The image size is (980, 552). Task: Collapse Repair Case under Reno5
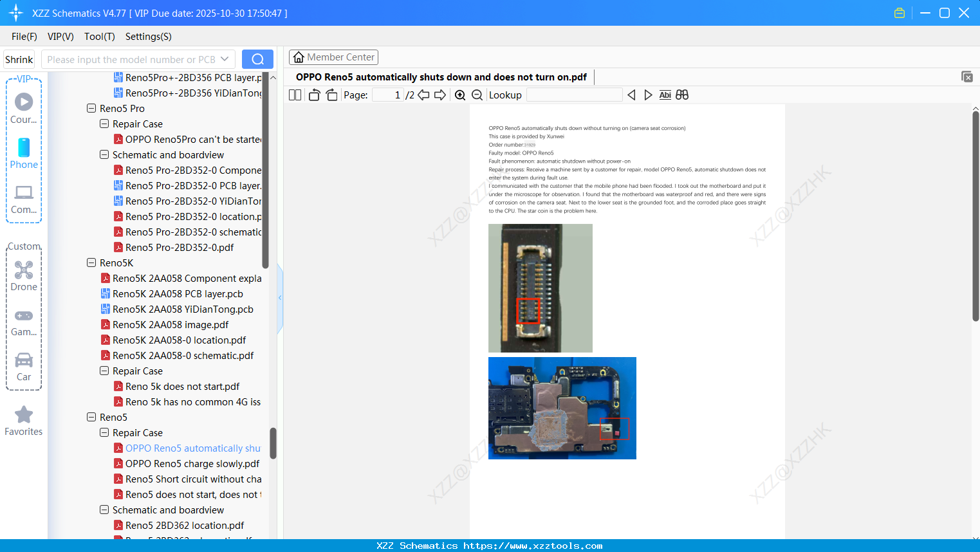point(104,433)
